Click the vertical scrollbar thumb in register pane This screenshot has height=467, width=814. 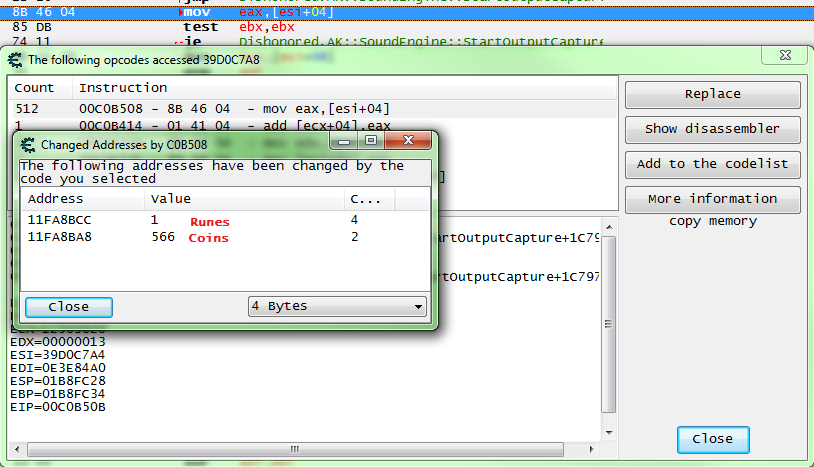pos(609,324)
